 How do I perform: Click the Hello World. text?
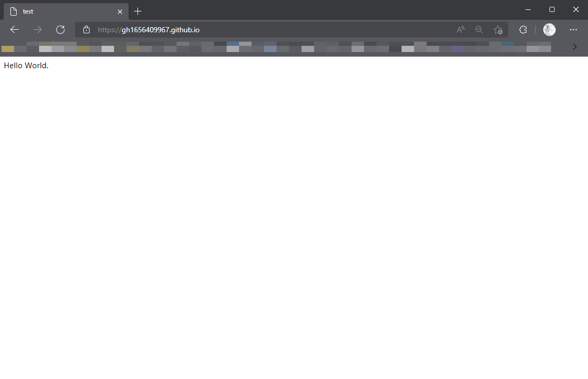click(26, 66)
